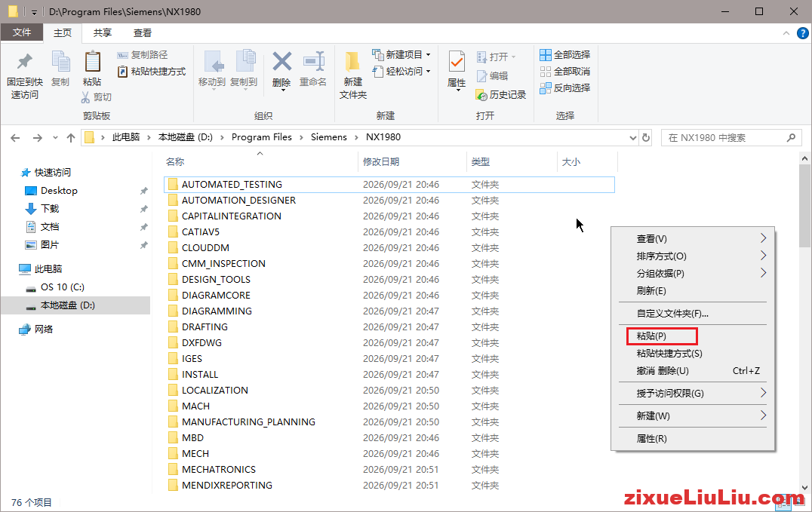
Task: Click the vertical scrollbar thumb
Action: pyautogui.click(x=804, y=207)
